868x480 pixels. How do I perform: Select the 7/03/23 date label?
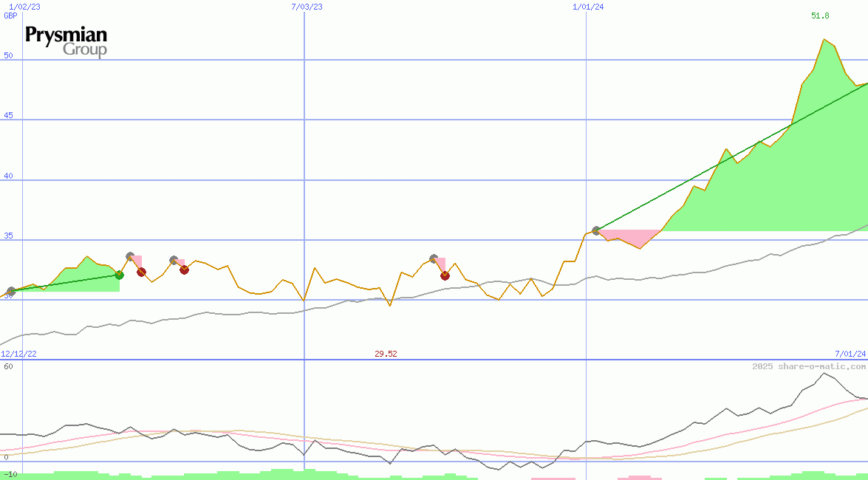307,7
